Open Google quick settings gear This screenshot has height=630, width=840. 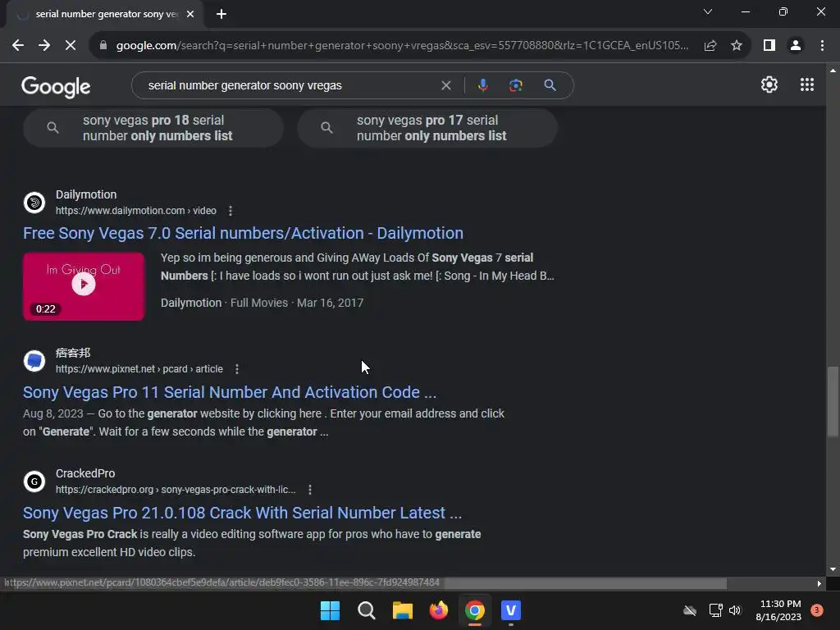coord(769,84)
